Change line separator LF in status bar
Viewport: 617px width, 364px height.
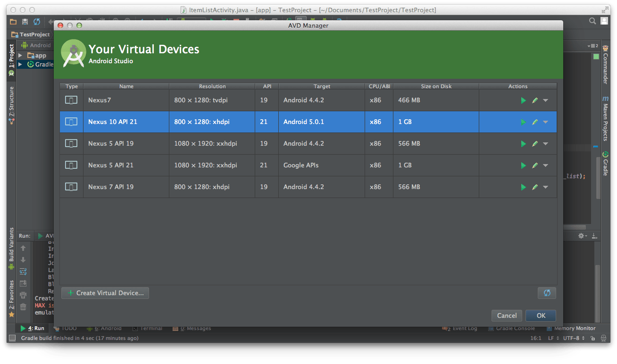point(553,338)
